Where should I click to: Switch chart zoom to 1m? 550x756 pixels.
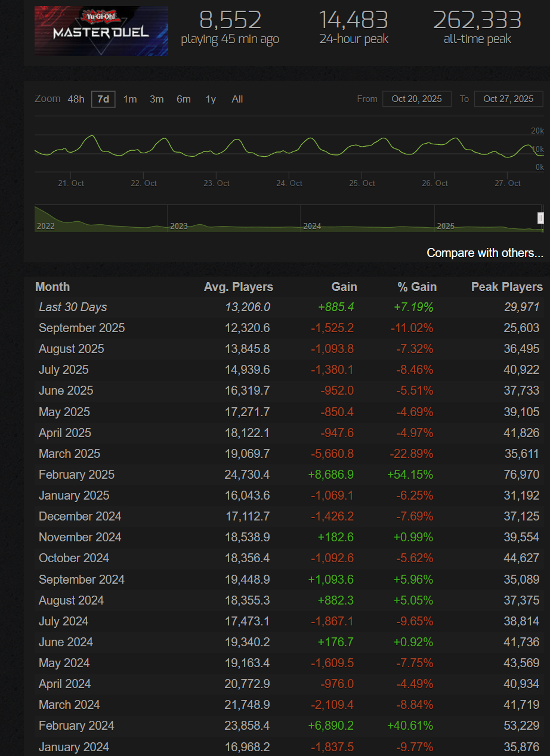[x=130, y=99]
